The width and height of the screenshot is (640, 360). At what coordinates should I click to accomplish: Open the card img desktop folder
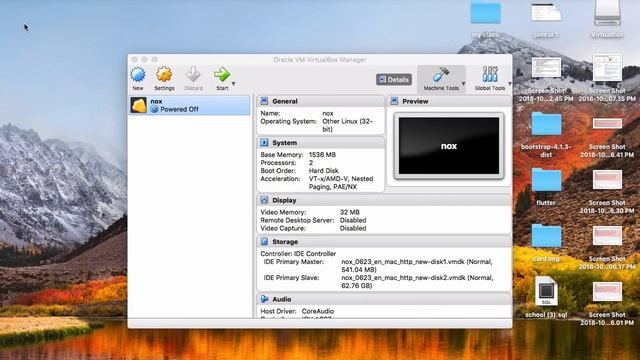546,236
